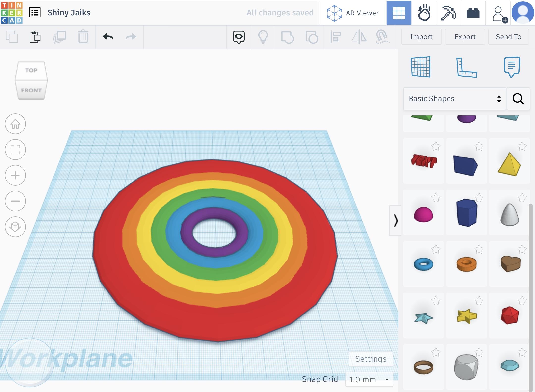This screenshot has height=392, width=535.
Task: Toggle perspective orthographic view cube button
Action: (15, 227)
